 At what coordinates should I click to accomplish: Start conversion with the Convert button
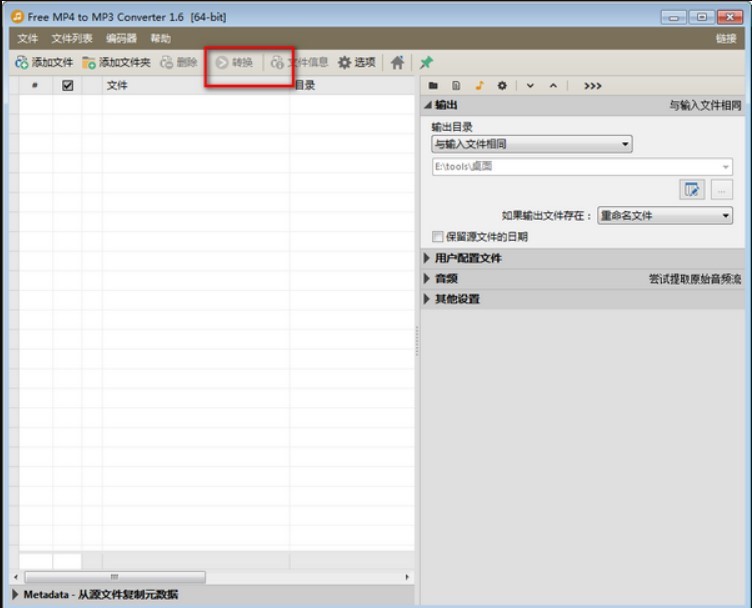[x=235, y=62]
